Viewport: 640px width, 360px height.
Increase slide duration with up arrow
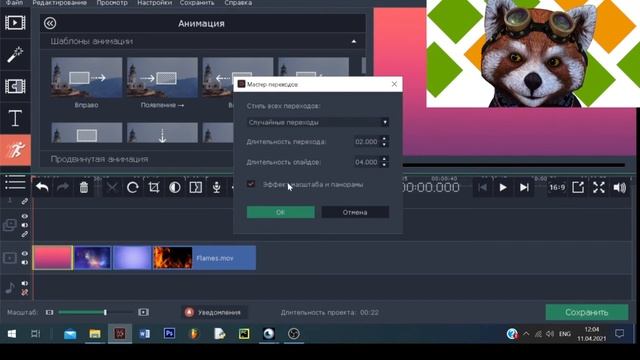point(384,159)
